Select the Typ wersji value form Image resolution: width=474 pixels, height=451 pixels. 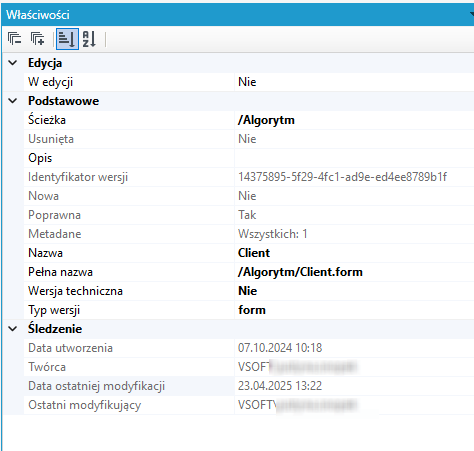(x=252, y=310)
